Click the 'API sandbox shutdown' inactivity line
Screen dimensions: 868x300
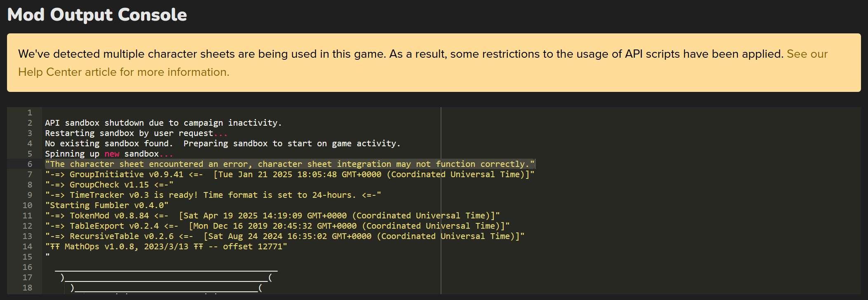(x=163, y=123)
